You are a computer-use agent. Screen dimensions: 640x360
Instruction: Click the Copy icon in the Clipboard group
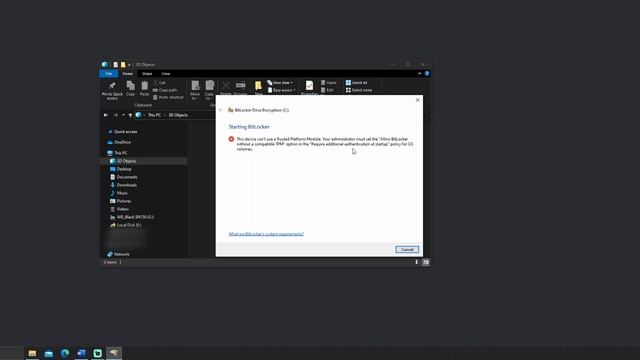pos(130,88)
